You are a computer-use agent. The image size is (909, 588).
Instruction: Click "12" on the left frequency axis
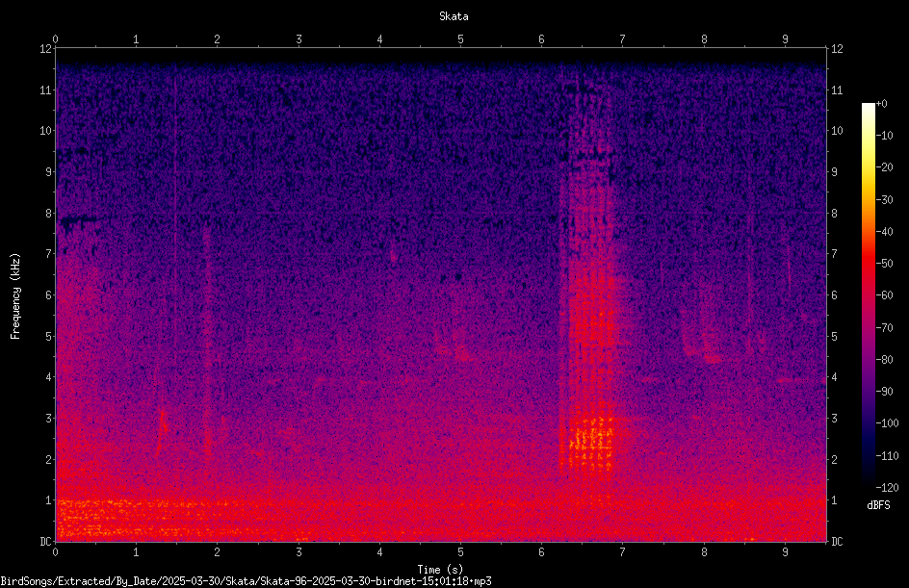coord(45,49)
